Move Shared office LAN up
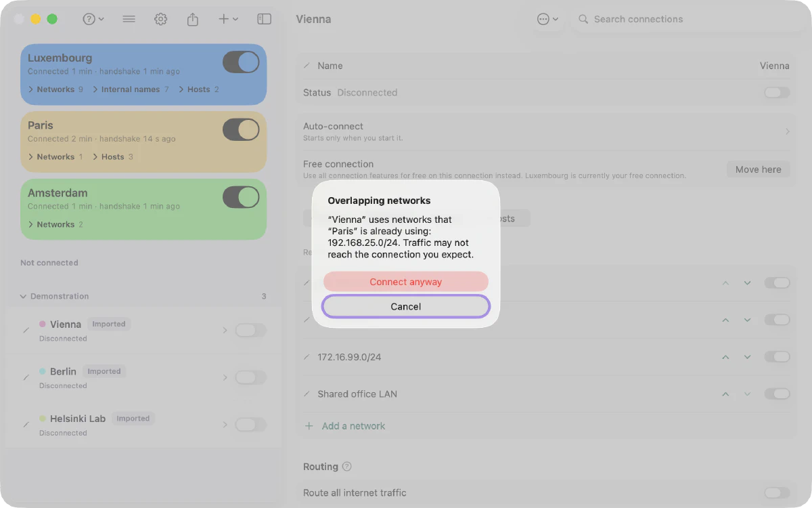This screenshot has width=812, height=508. (725, 394)
